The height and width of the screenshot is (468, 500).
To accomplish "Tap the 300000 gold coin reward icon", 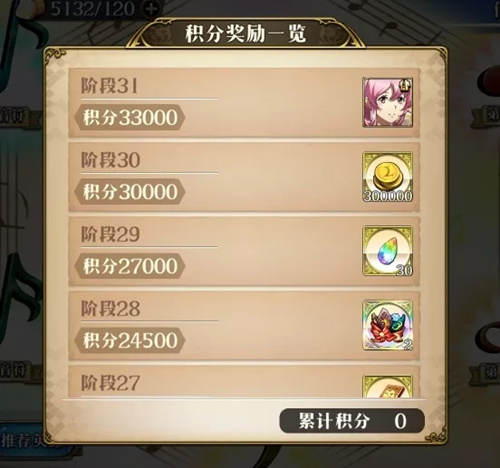I will [x=388, y=177].
